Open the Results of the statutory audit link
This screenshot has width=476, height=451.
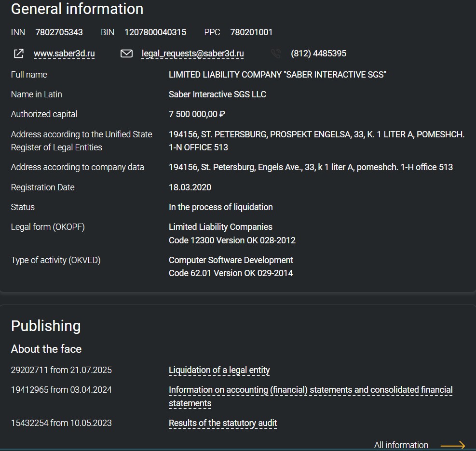point(223,423)
